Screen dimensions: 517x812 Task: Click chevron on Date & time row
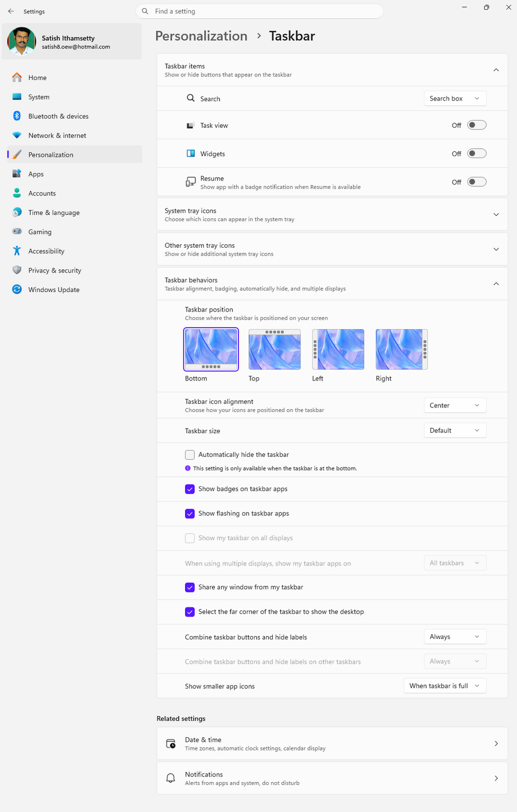click(x=496, y=744)
